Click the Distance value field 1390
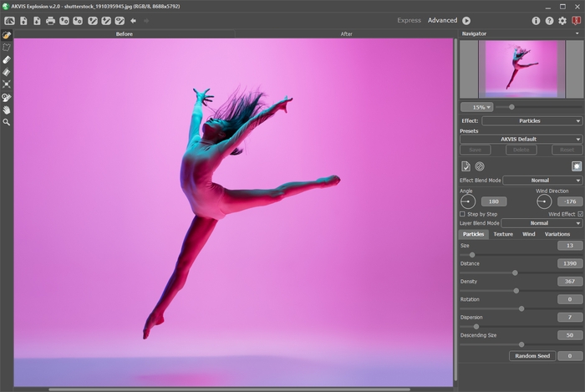This screenshot has height=392, width=585. click(570, 263)
